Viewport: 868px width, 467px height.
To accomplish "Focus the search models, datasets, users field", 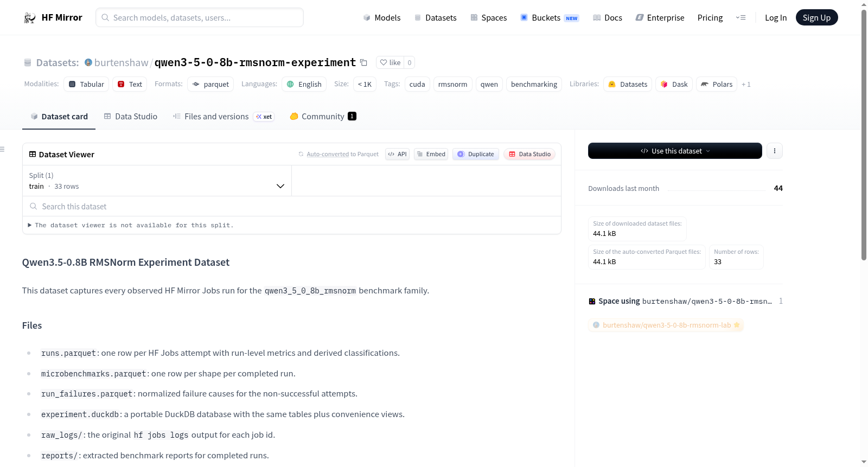I will click(x=200, y=17).
